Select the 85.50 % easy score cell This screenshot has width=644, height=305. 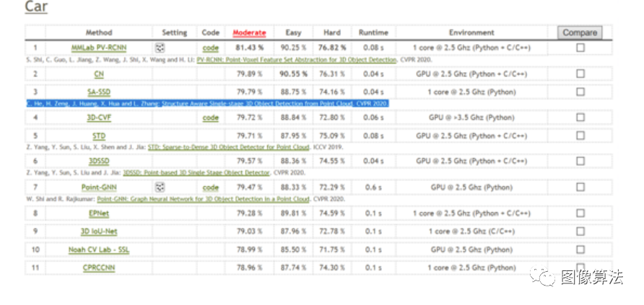coord(293,249)
